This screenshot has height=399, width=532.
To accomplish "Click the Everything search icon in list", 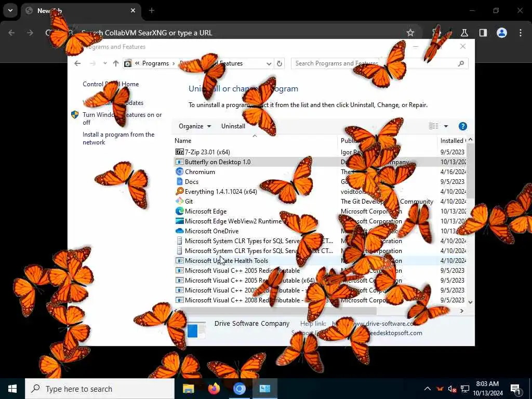I will 179,191.
